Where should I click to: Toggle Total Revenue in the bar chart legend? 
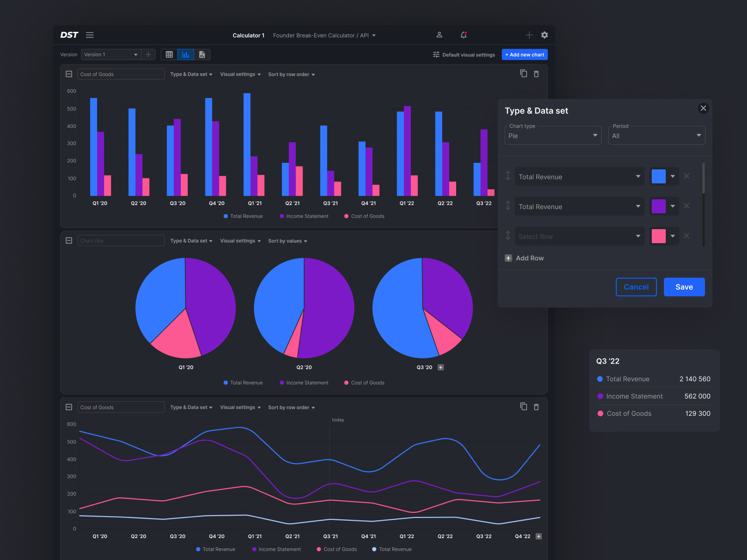[243, 216]
